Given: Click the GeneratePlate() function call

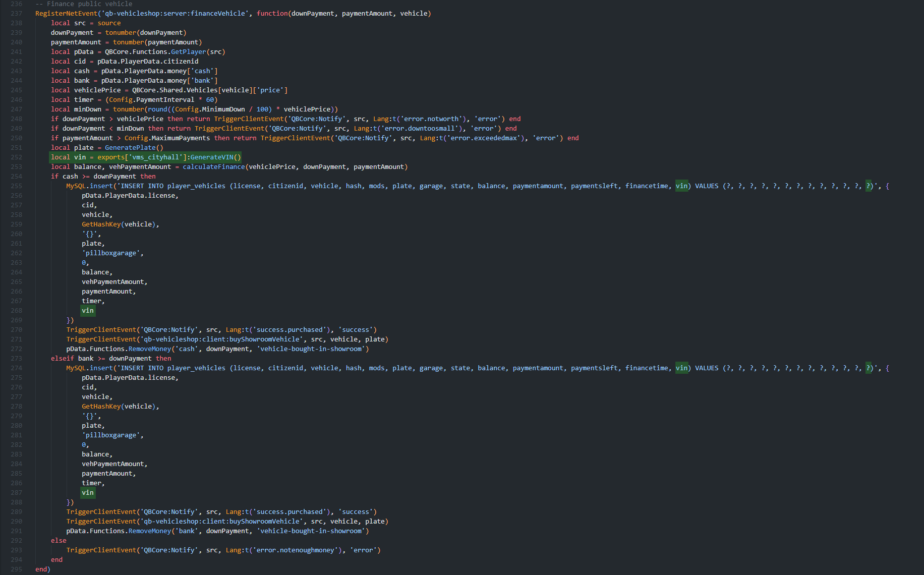Looking at the screenshot, I should tap(134, 148).
